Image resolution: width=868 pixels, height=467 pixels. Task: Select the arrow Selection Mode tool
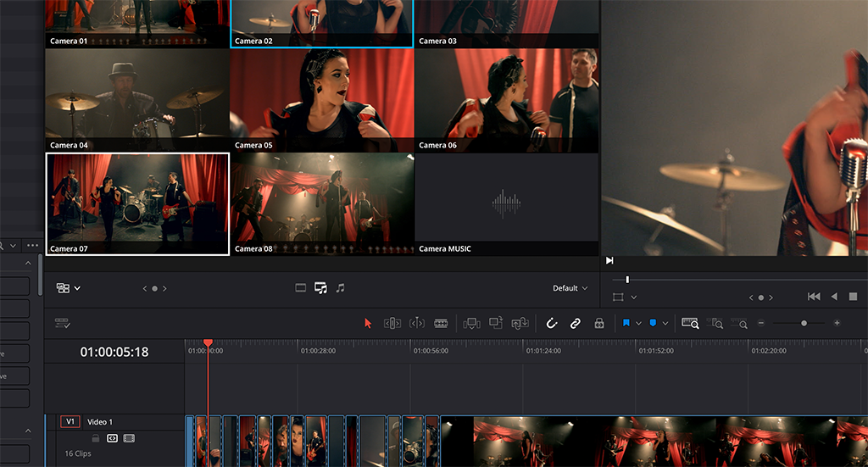click(368, 323)
